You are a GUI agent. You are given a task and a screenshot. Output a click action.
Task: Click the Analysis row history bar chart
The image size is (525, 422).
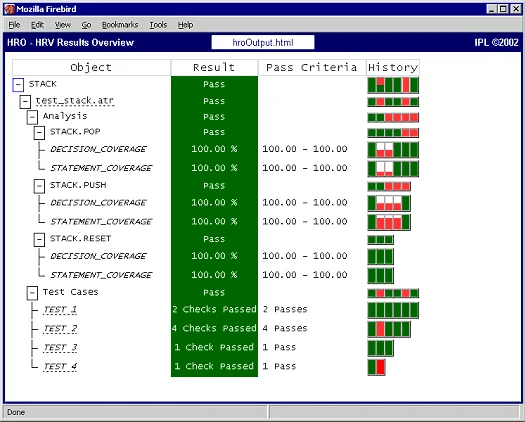393,118
